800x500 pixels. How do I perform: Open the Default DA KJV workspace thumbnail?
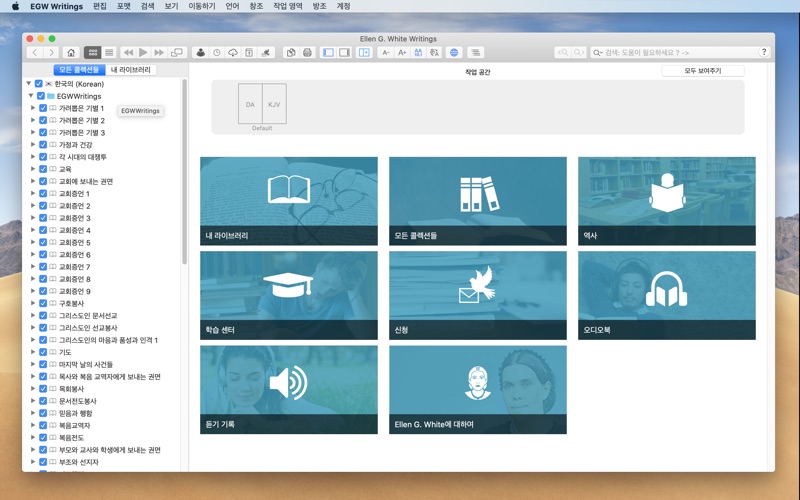pos(262,104)
